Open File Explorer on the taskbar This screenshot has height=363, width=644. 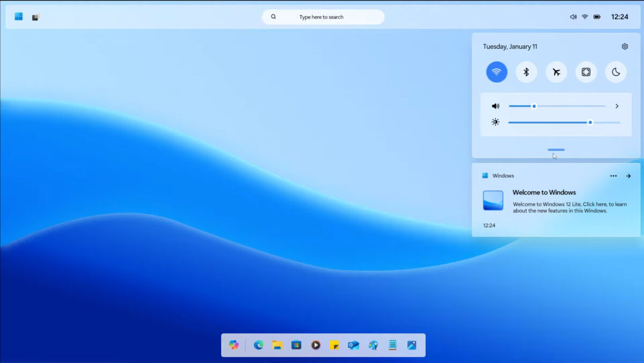(x=277, y=345)
